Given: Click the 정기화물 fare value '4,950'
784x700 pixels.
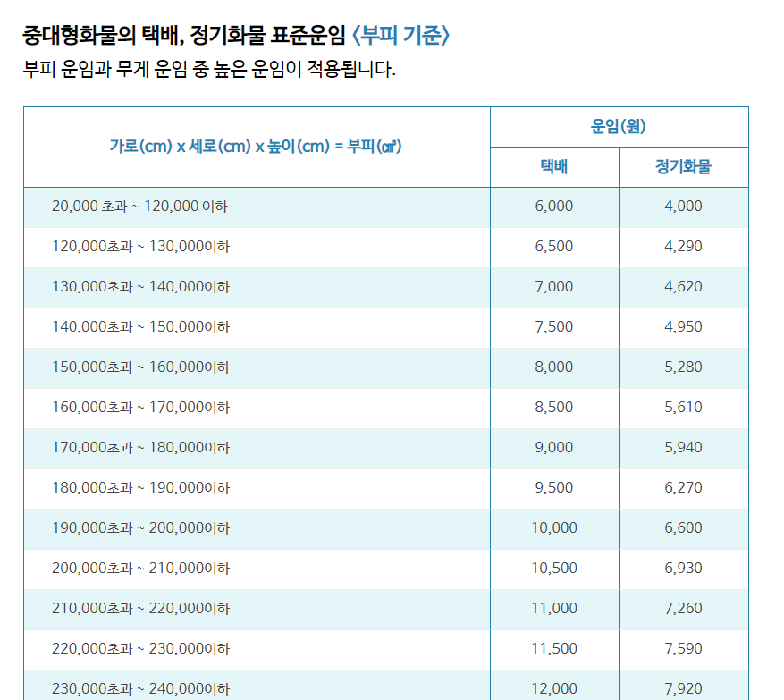Looking at the screenshot, I should [x=683, y=327].
